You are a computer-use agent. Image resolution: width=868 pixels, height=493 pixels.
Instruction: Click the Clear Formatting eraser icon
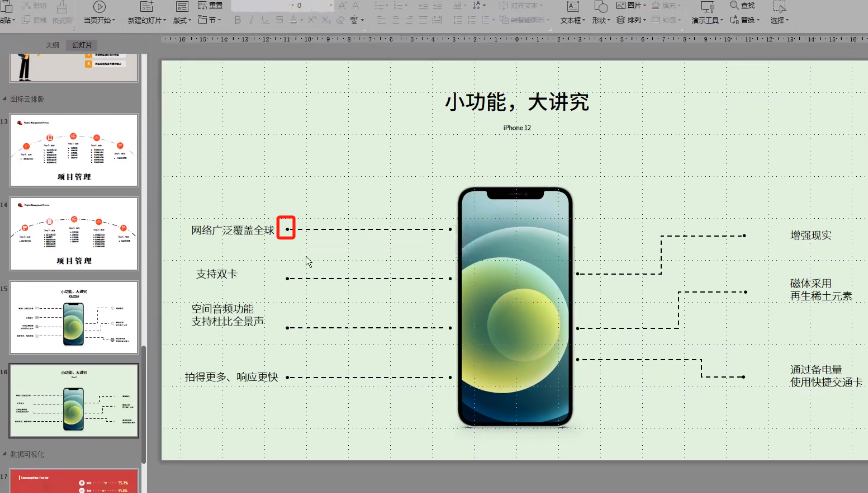point(339,20)
